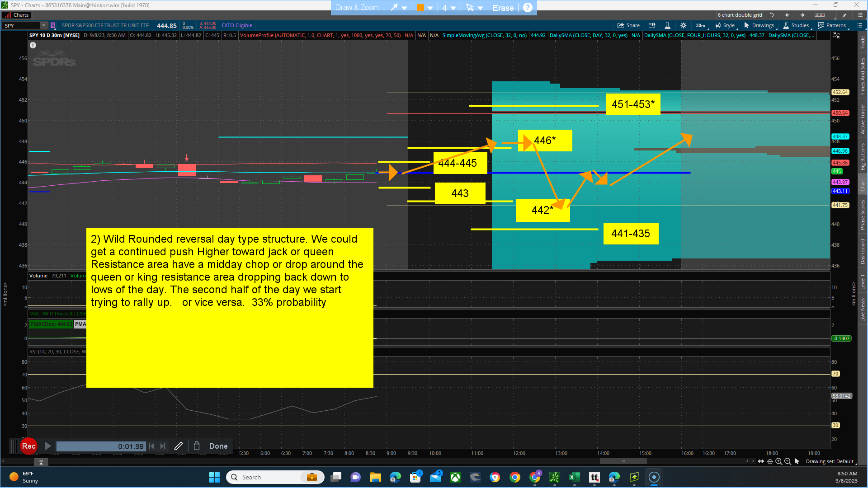
Task: Click the Share chart button
Action: point(628,26)
